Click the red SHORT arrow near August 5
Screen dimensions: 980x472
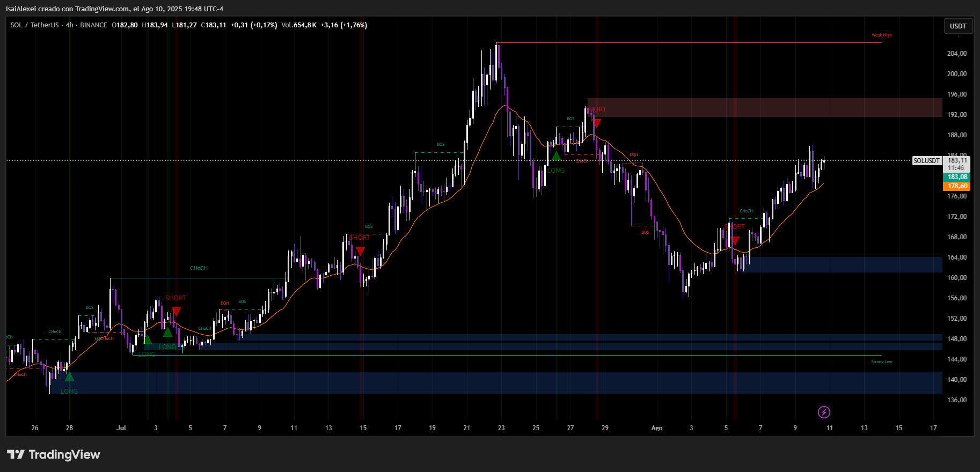click(735, 240)
